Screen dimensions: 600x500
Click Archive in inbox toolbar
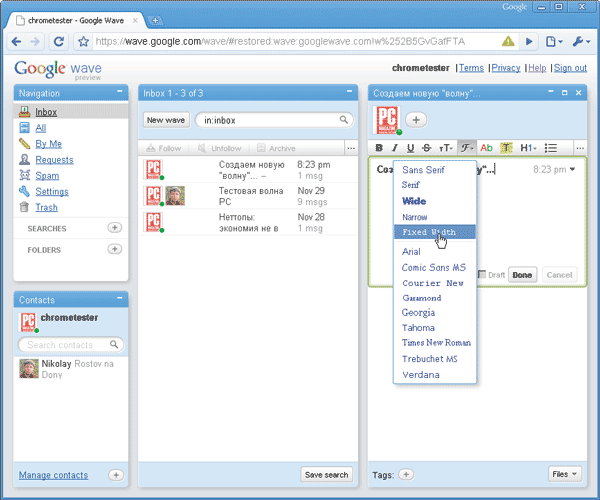click(x=276, y=148)
